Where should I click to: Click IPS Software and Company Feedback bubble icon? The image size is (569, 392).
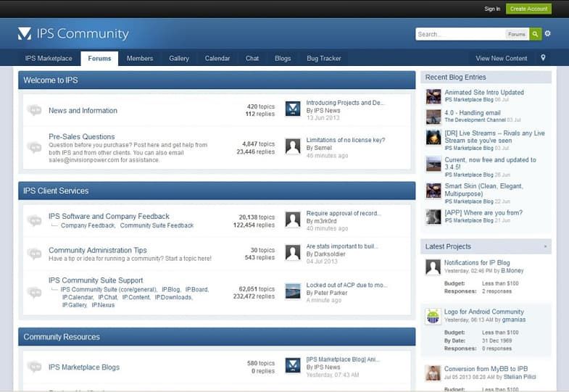[x=35, y=220]
